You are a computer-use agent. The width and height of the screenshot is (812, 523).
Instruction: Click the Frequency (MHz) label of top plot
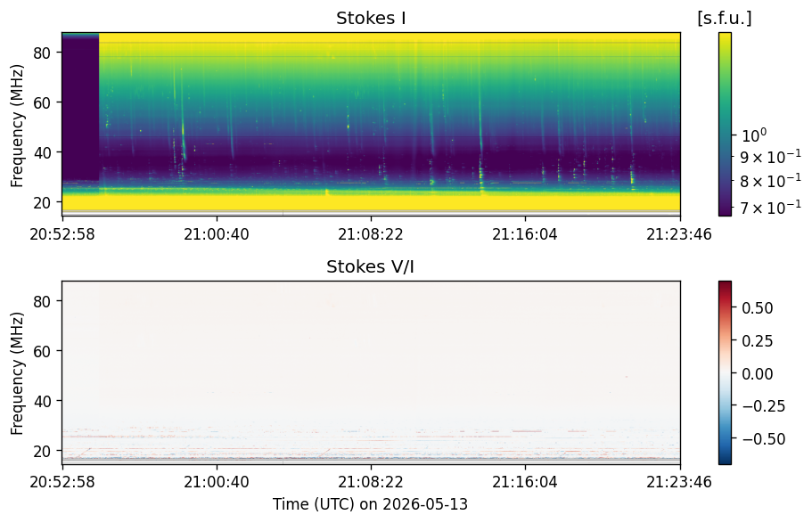[x=17, y=126]
